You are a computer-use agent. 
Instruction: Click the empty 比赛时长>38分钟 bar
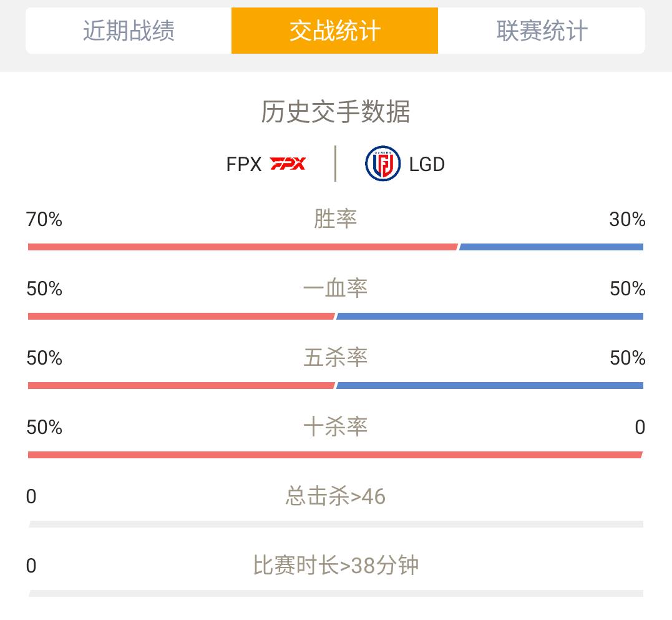[336, 594]
